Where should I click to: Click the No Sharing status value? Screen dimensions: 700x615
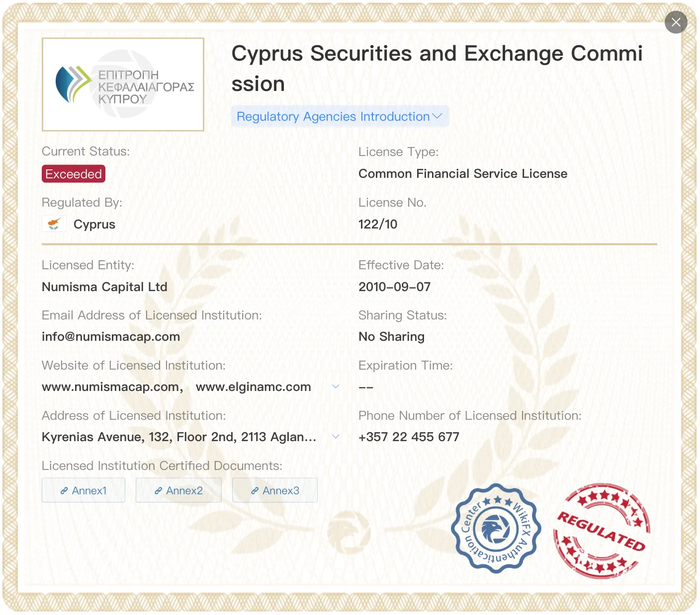click(x=391, y=337)
